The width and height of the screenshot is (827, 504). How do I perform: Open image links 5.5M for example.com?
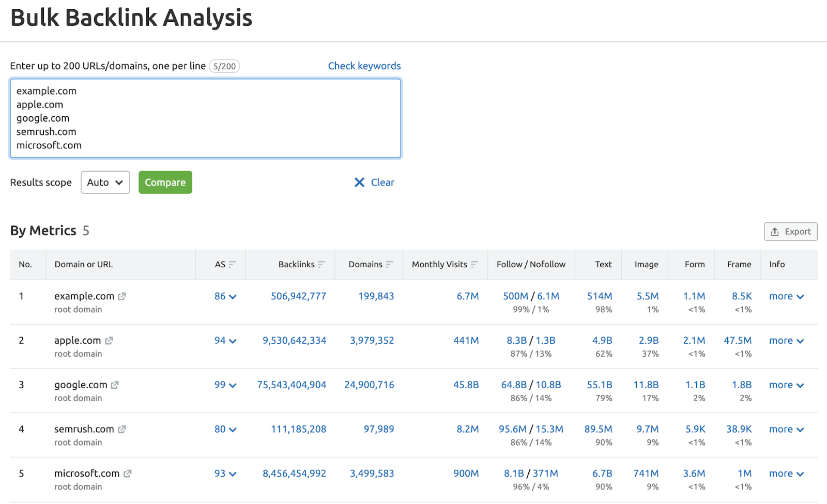pos(648,296)
